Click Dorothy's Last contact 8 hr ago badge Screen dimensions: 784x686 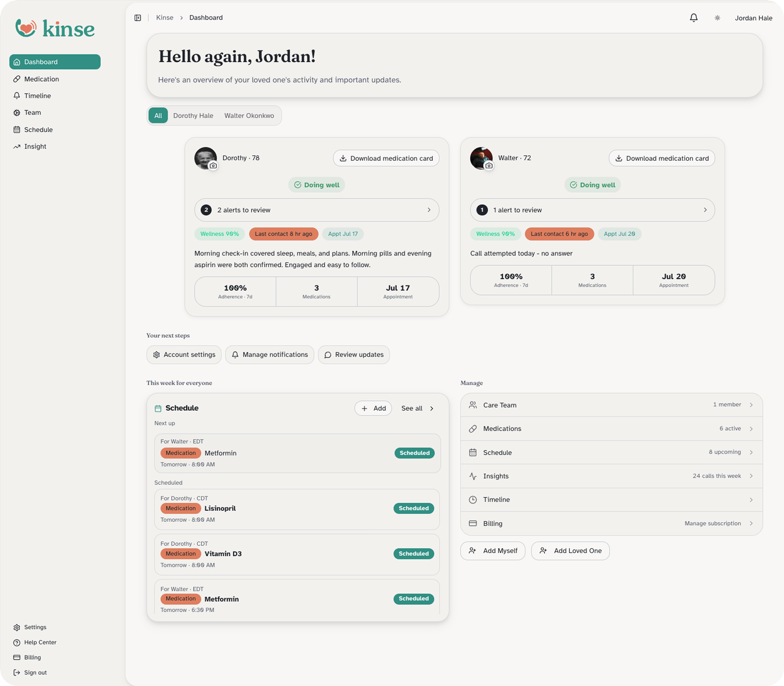click(284, 234)
